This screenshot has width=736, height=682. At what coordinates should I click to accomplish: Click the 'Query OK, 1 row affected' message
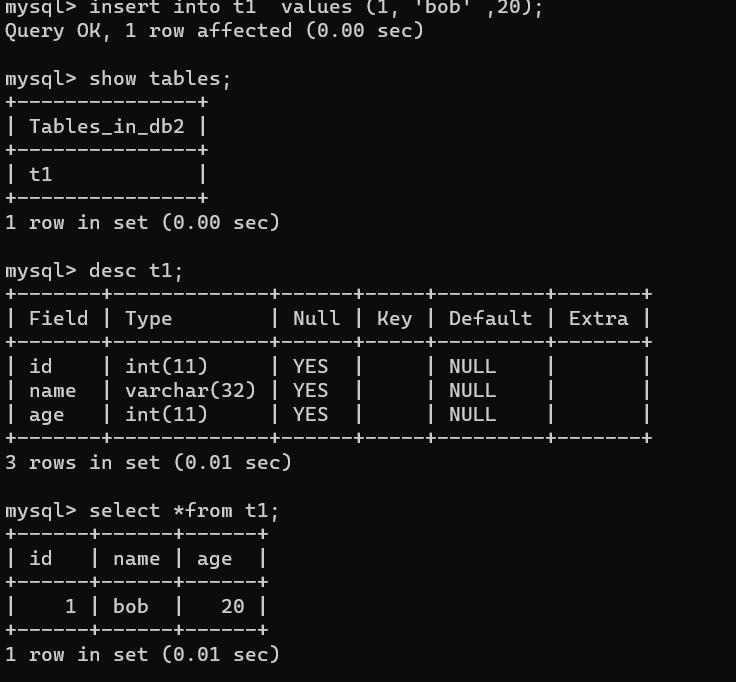coord(214,30)
